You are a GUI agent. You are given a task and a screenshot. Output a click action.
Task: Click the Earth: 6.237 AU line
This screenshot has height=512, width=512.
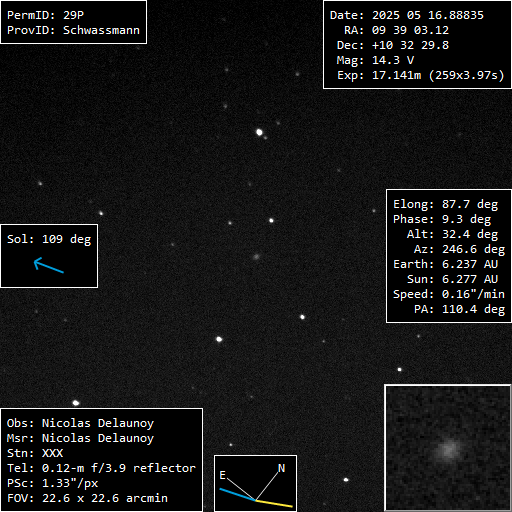(445, 264)
